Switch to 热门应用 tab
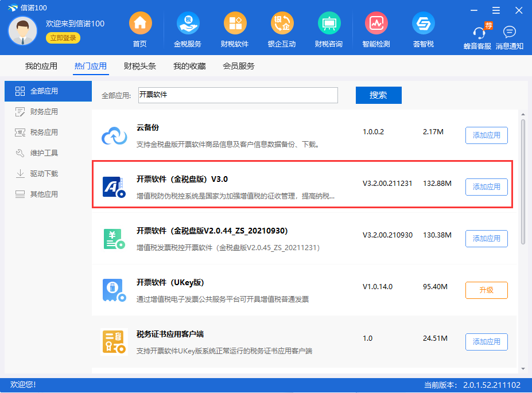 pos(91,66)
